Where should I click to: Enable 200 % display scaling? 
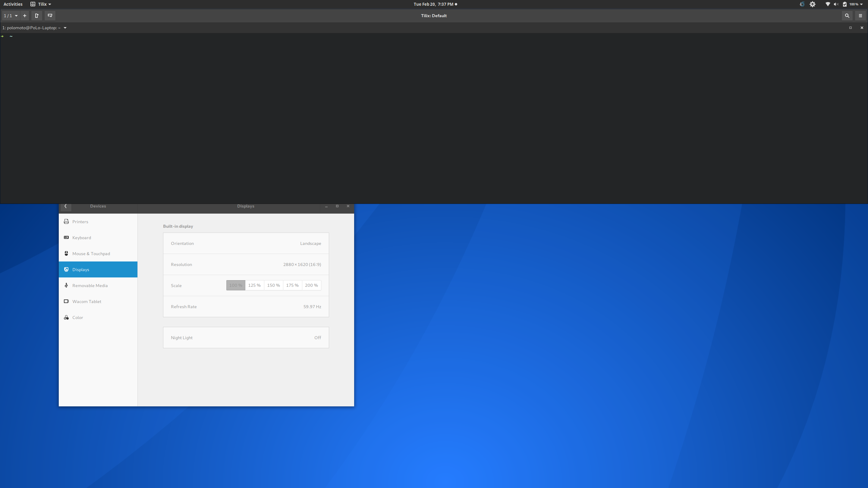(311, 285)
